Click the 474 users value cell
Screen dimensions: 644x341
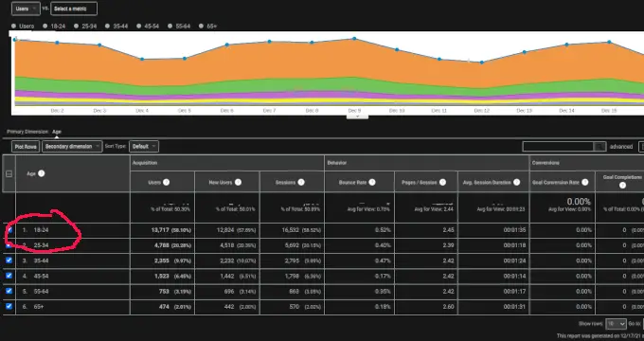pyautogui.click(x=164, y=307)
